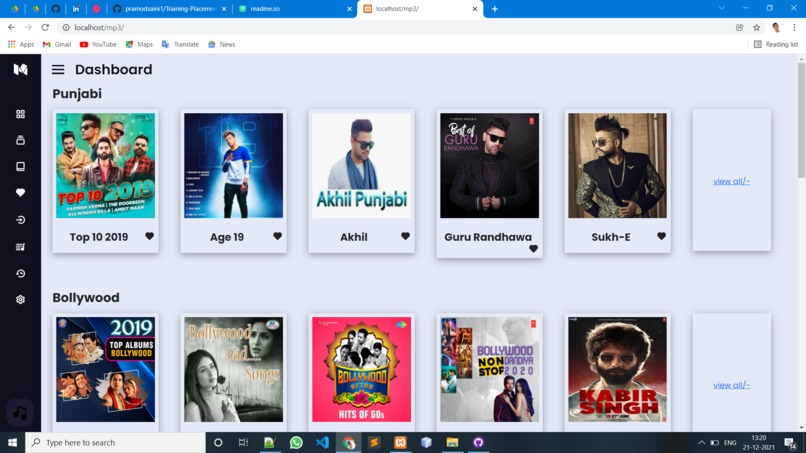Open File Explorer from the taskbar
This screenshot has width=806, height=453.
click(452, 442)
